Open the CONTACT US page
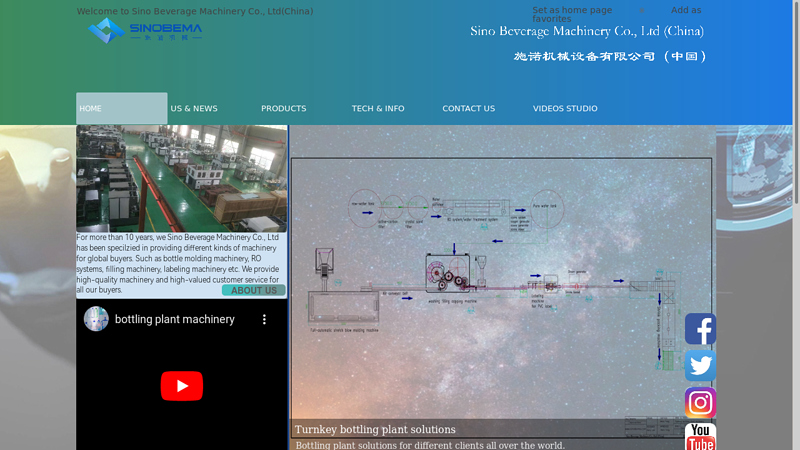 click(x=468, y=108)
